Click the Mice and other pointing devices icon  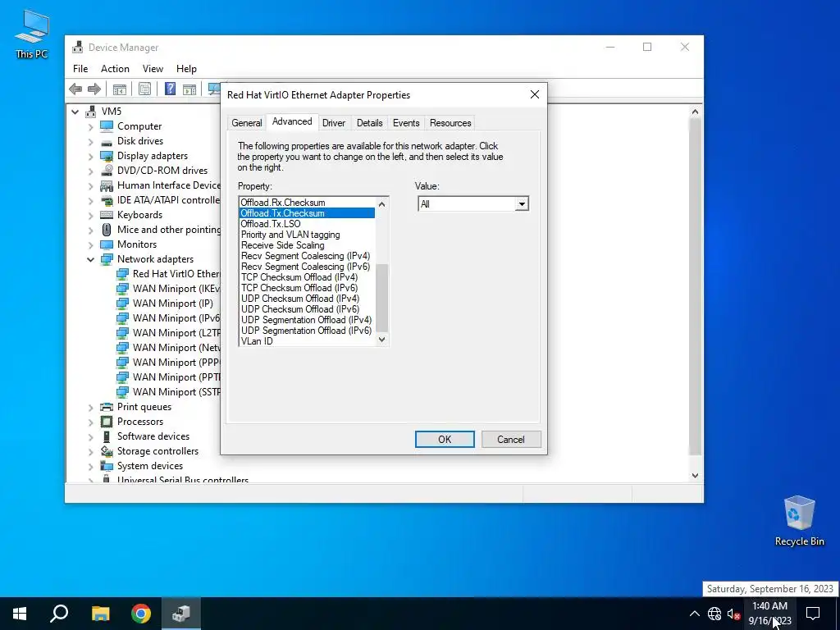coord(107,230)
